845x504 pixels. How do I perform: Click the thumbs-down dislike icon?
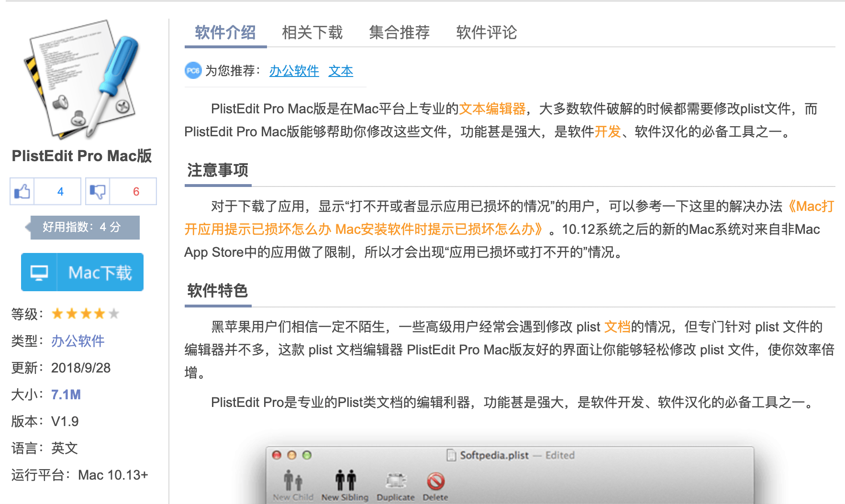coord(98,192)
